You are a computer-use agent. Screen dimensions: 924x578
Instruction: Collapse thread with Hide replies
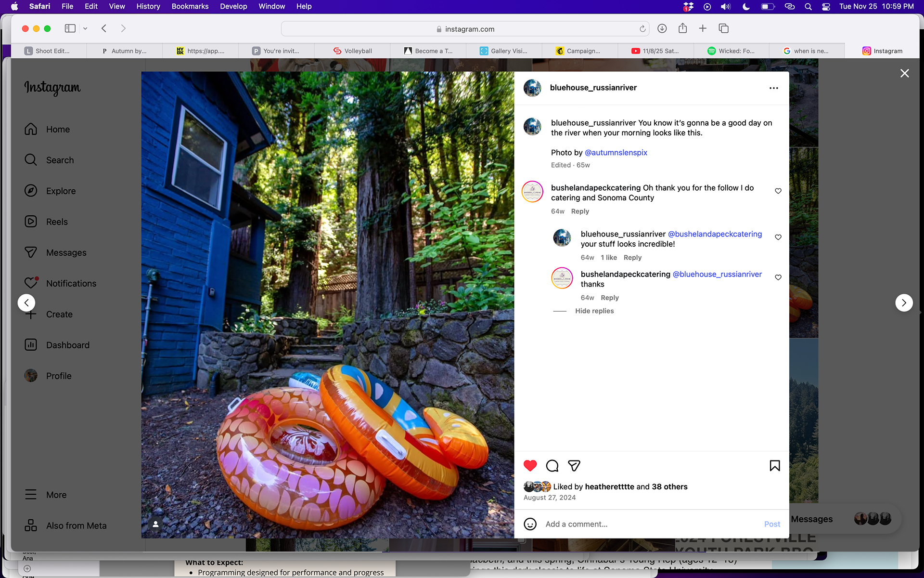pyautogui.click(x=594, y=311)
